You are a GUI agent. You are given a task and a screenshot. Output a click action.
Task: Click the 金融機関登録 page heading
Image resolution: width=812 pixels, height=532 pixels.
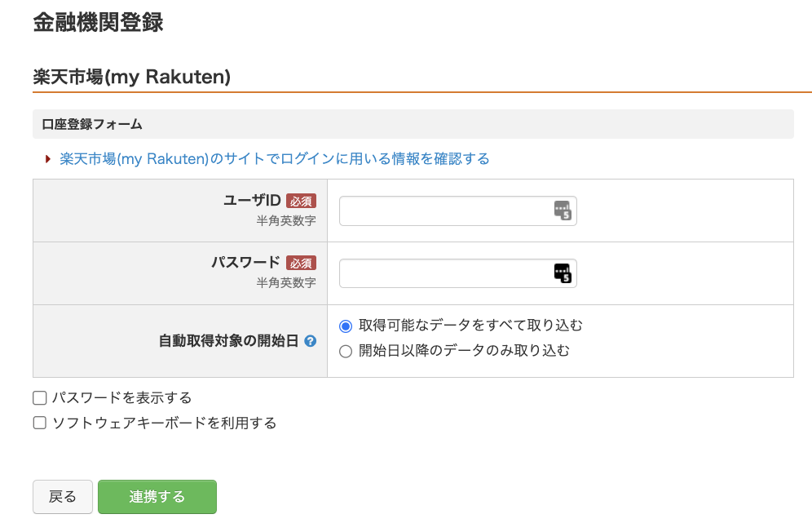(x=98, y=23)
